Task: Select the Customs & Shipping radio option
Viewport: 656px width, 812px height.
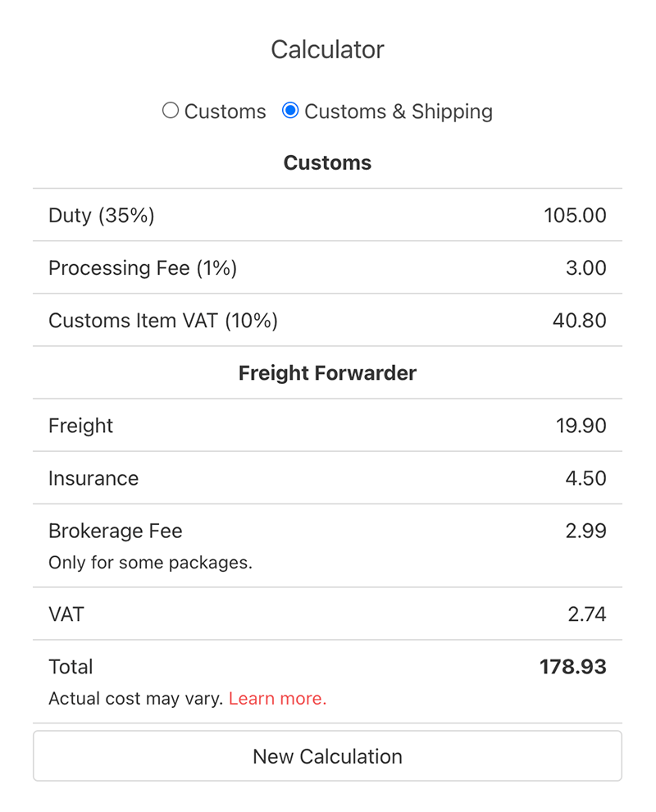Action: (290, 111)
